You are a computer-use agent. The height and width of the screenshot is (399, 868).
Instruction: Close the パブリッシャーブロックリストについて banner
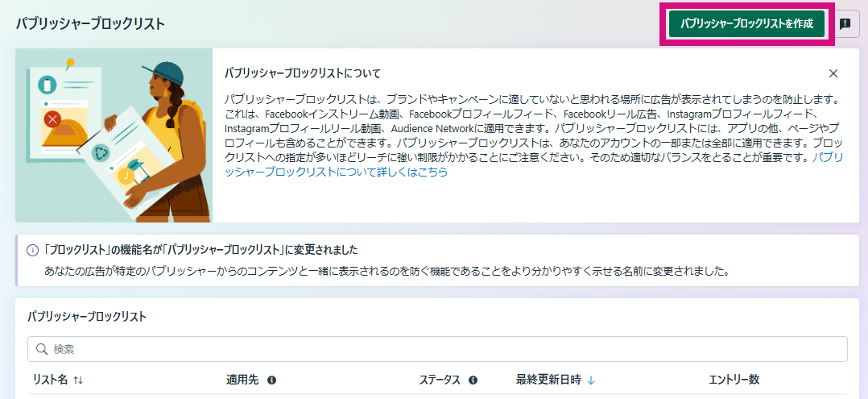coord(833,73)
